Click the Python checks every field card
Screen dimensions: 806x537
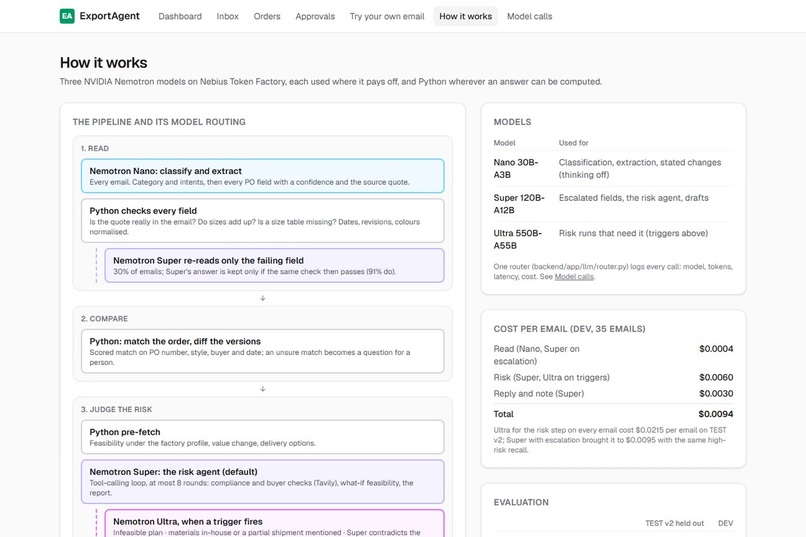[263, 220]
